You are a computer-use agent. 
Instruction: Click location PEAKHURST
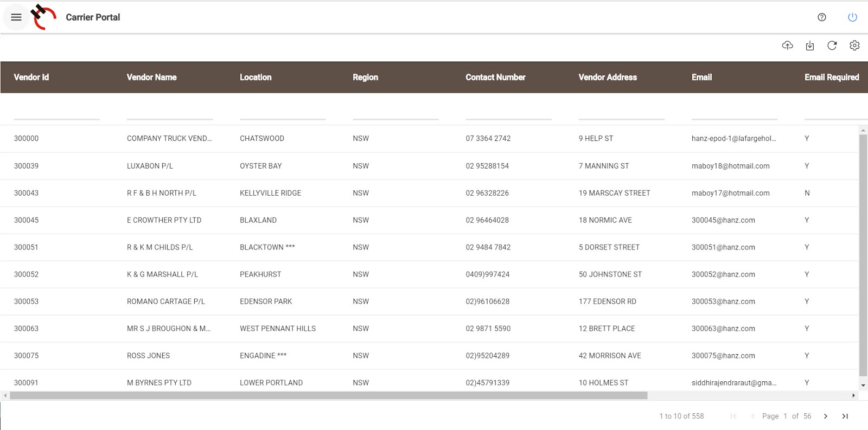point(260,274)
